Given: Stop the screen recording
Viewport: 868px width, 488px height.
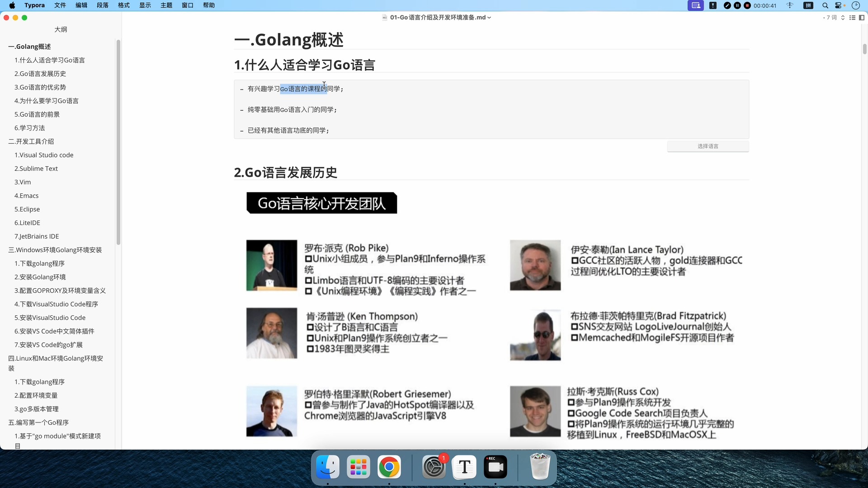Looking at the screenshot, I should click(747, 5).
